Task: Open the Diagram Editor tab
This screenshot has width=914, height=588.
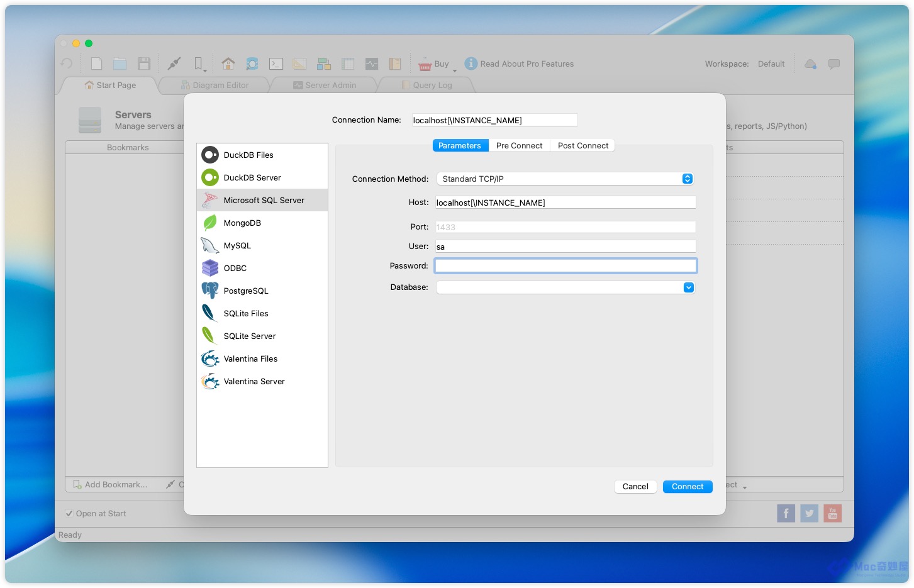Action: (215, 85)
